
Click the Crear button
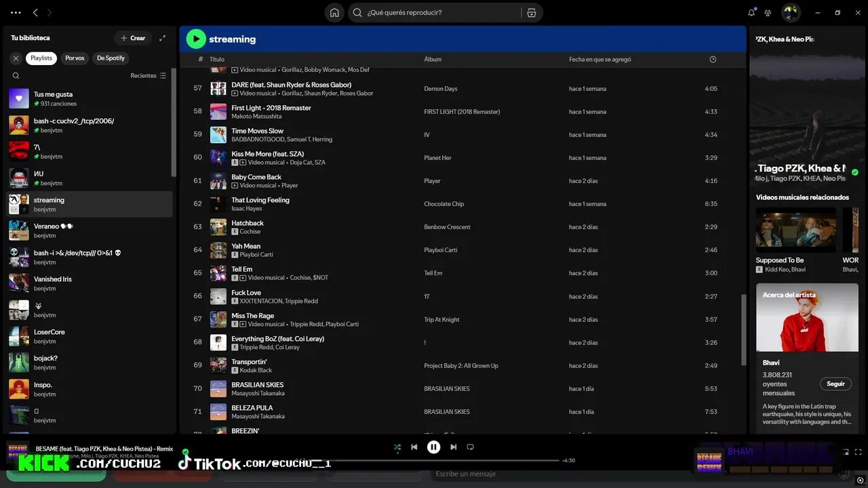(x=133, y=38)
